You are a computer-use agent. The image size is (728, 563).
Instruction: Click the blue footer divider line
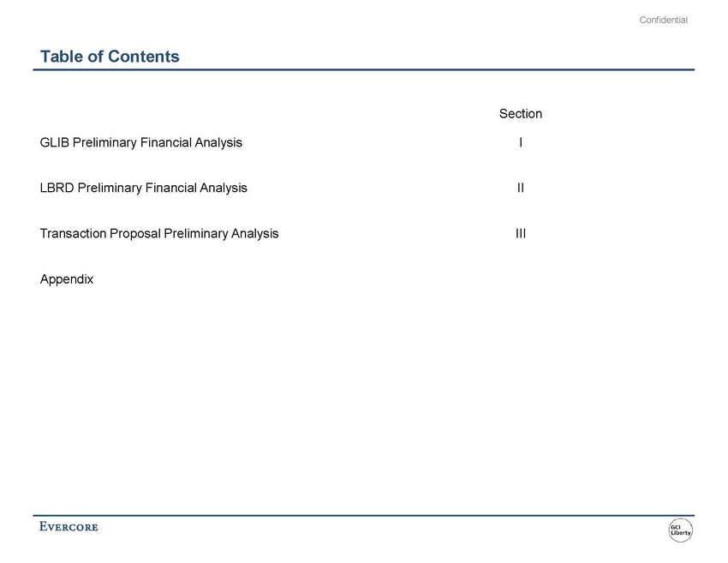click(x=363, y=515)
